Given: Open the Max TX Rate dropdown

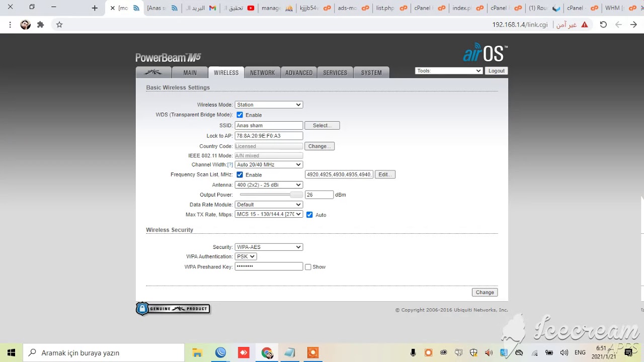Looking at the screenshot, I should pyautogui.click(x=269, y=214).
